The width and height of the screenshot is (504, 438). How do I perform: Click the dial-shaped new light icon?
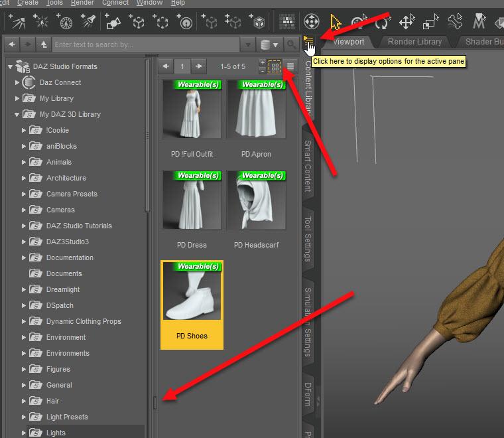click(65, 22)
